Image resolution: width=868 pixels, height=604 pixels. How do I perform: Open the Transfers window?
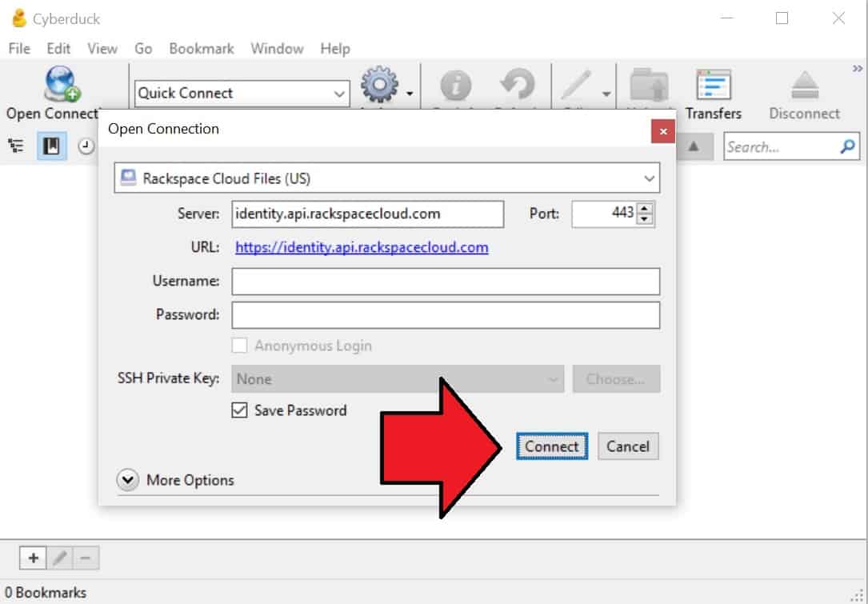713,93
